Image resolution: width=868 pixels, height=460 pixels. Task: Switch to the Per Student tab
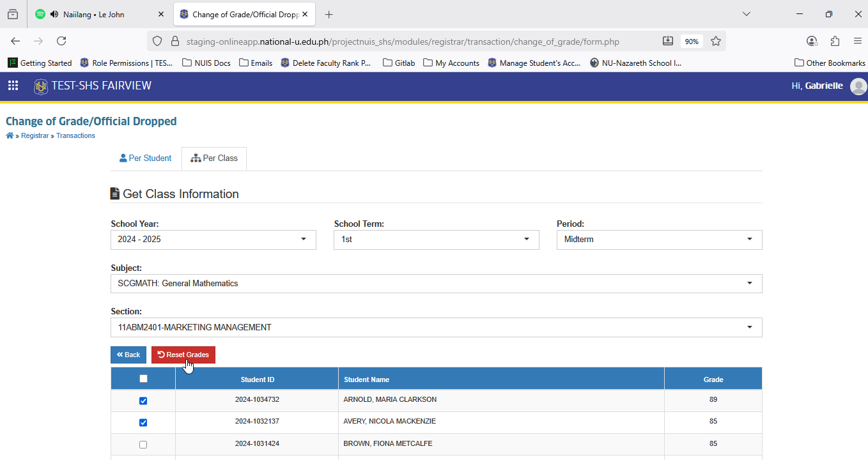tap(146, 158)
